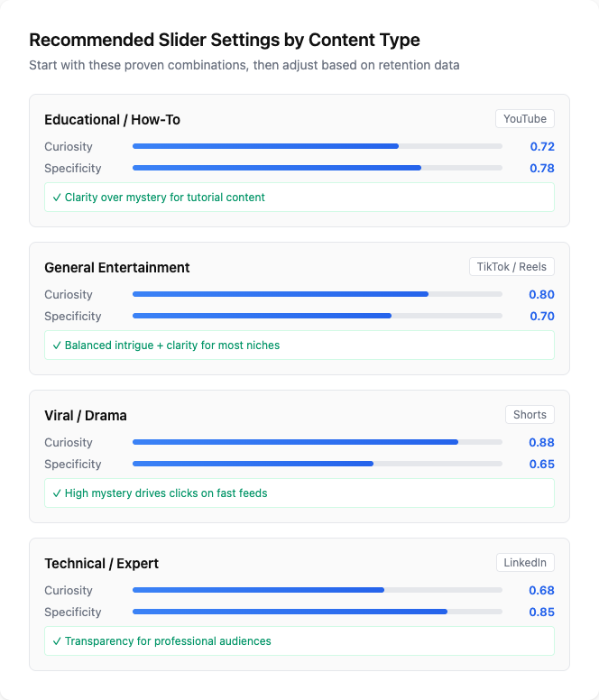599x700 pixels.
Task: Select the value 0.78 for Educational Specificity
Action: (x=542, y=169)
